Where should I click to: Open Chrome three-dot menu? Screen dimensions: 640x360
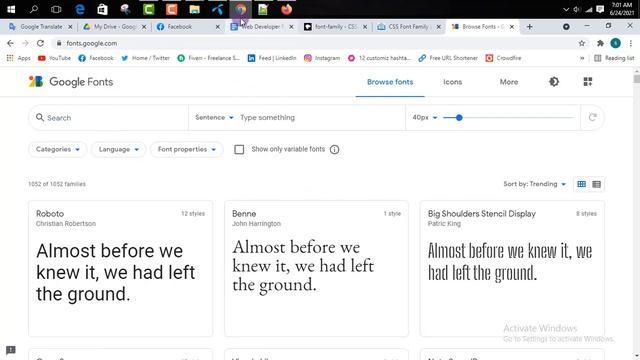point(631,43)
